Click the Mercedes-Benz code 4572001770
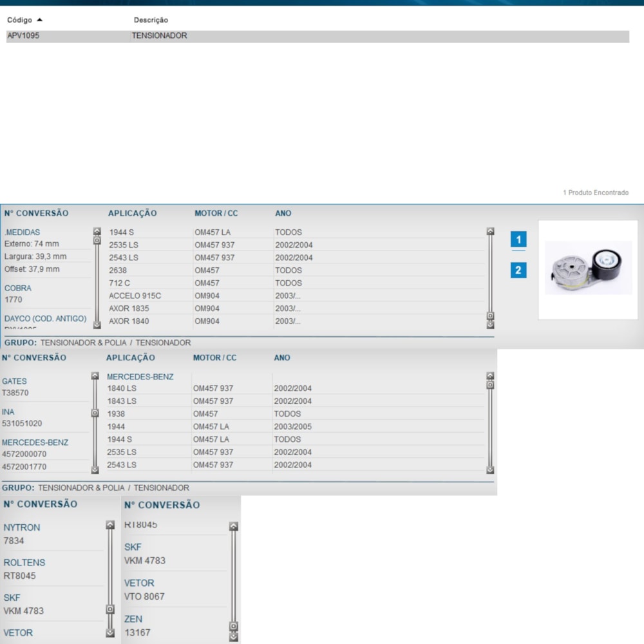The width and height of the screenshot is (644, 644). point(24,467)
